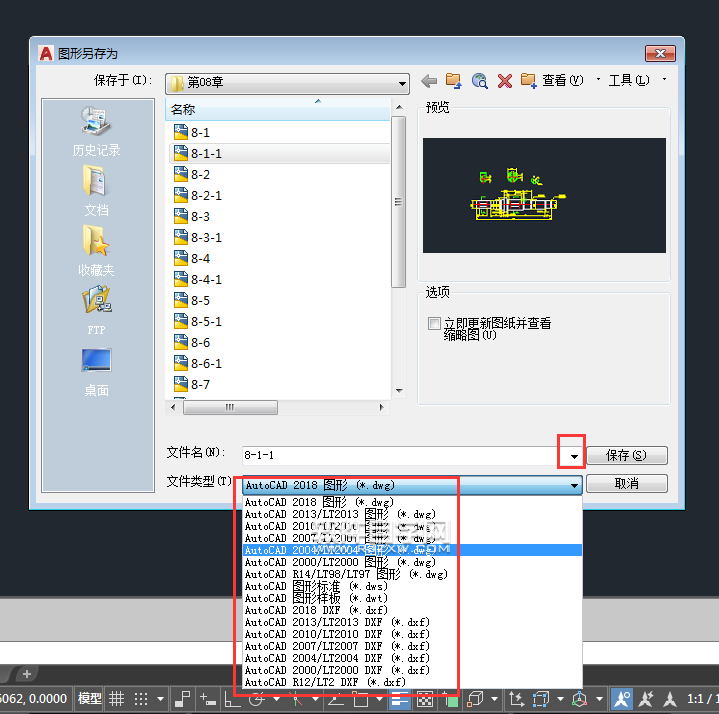Open gizmo options dropdown arrow
Image resolution: width=719 pixels, height=714 pixels.
click(599, 699)
